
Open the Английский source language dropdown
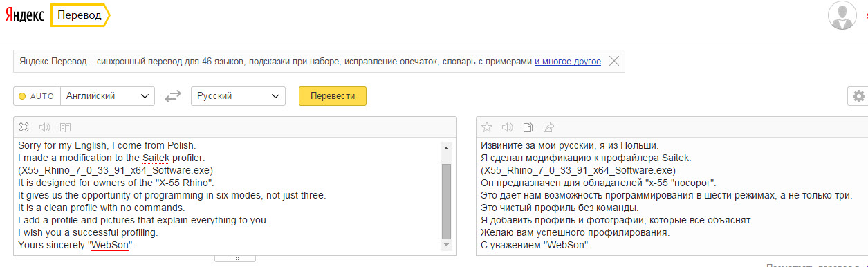[108, 96]
